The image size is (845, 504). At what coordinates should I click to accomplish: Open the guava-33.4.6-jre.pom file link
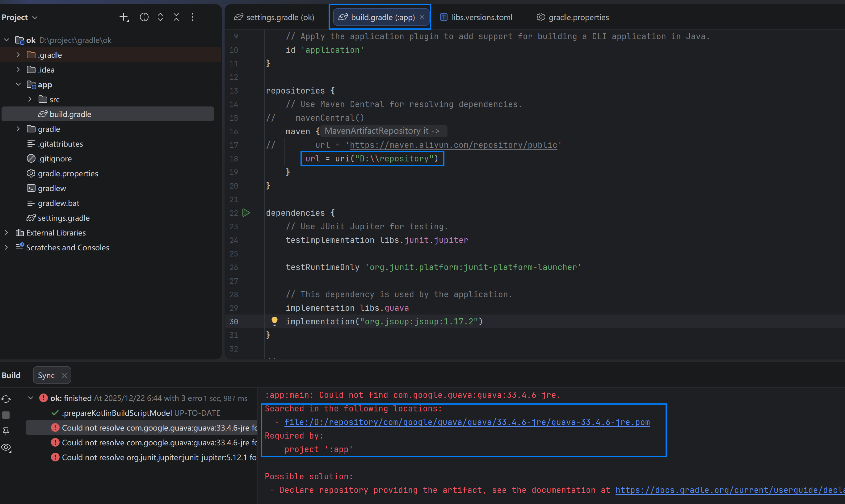coord(467,422)
